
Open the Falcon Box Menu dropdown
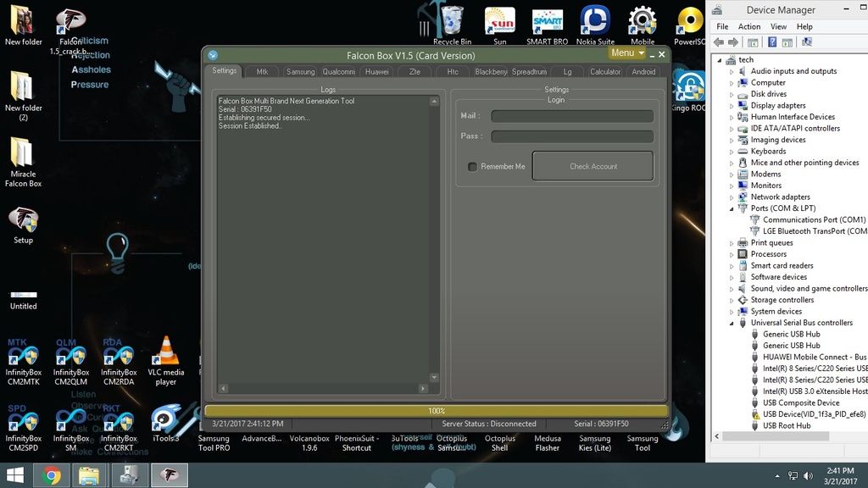pyautogui.click(x=627, y=53)
